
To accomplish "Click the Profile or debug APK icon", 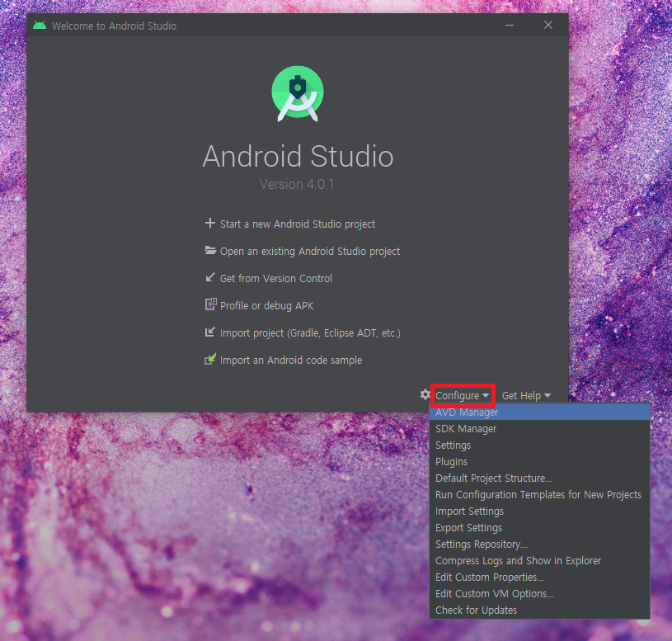I will click(x=210, y=304).
